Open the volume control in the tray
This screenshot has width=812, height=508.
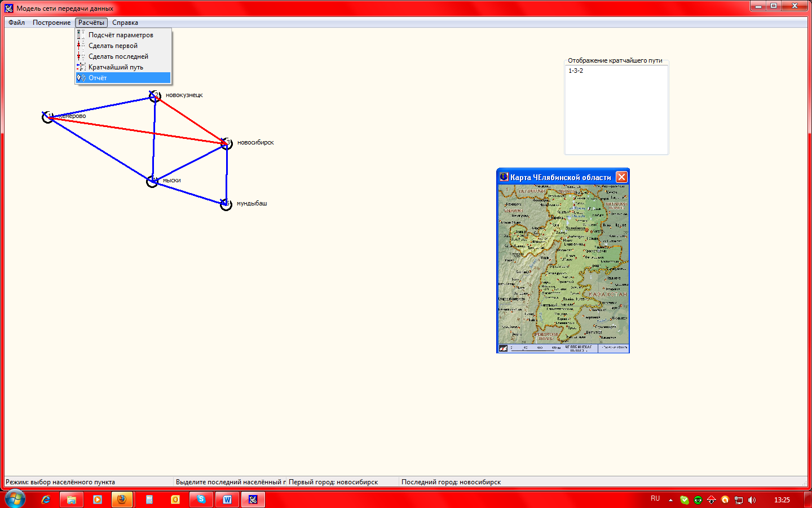click(752, 500)
